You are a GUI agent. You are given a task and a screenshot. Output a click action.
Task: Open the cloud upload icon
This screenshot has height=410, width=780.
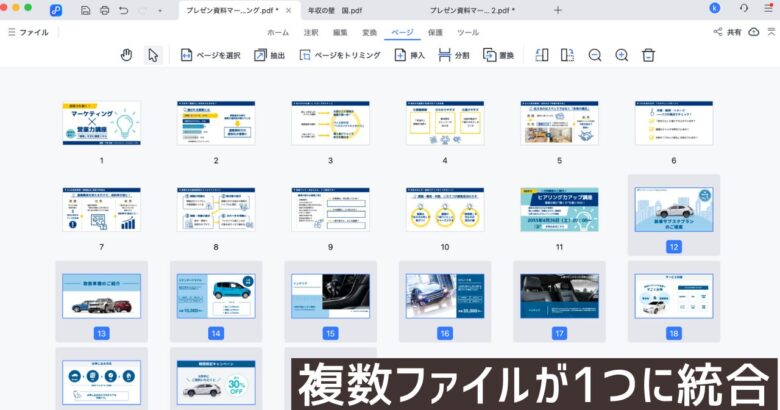pos(754,32)
